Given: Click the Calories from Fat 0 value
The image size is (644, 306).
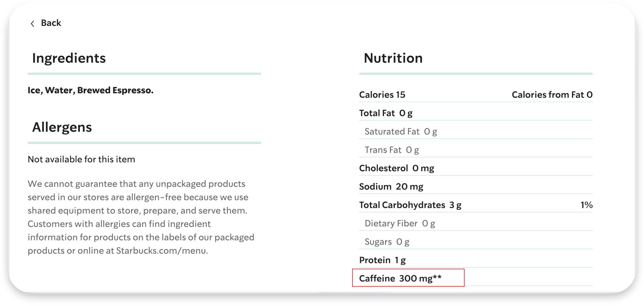Looking at the screenshot, I should tap(552, 95).
